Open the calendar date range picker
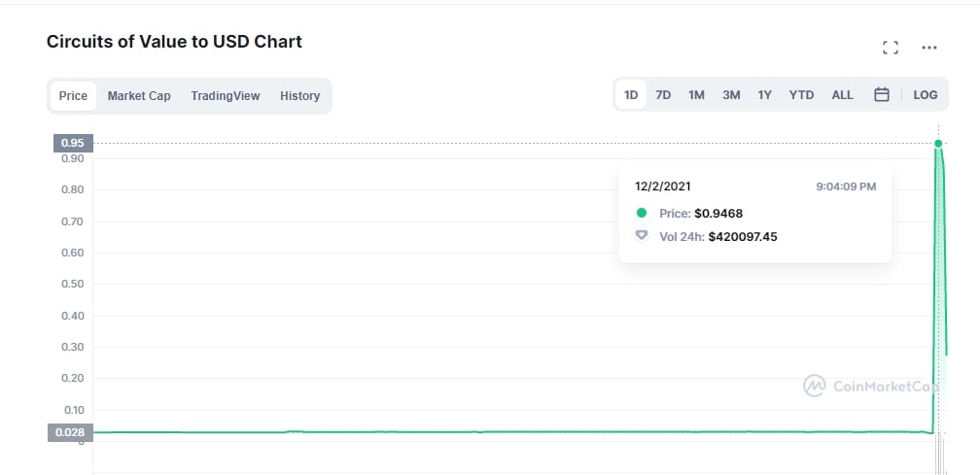 pos(881,95)
